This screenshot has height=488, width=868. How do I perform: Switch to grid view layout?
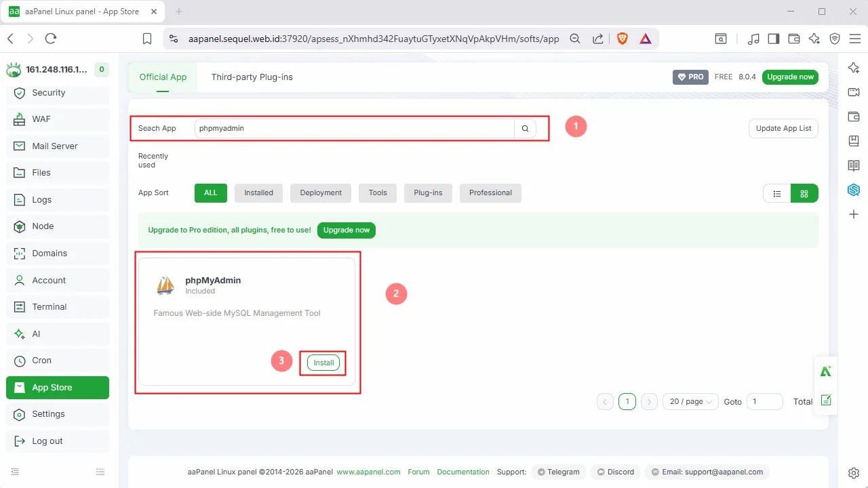[804, 193]
